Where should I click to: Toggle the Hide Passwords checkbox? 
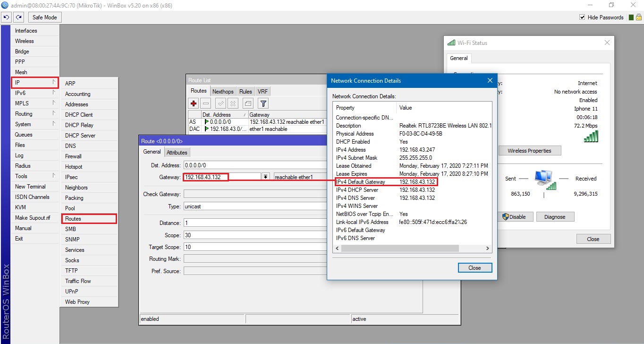point(582,17)
